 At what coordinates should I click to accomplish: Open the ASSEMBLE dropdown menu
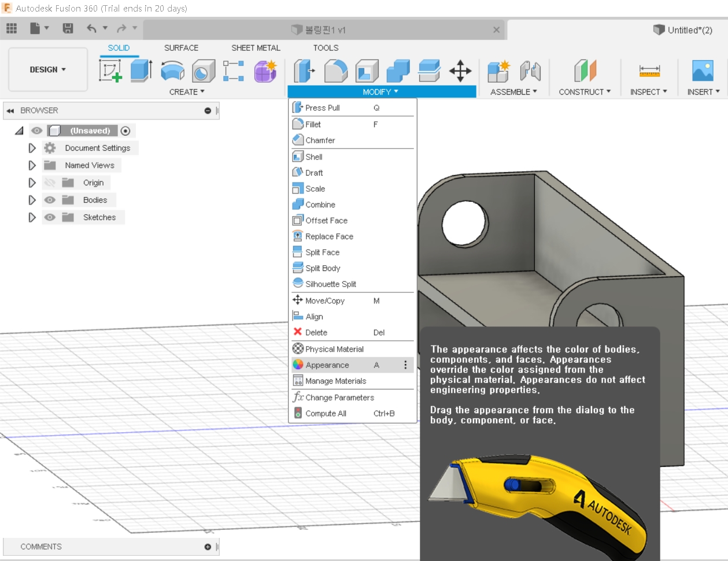(513, 92)
